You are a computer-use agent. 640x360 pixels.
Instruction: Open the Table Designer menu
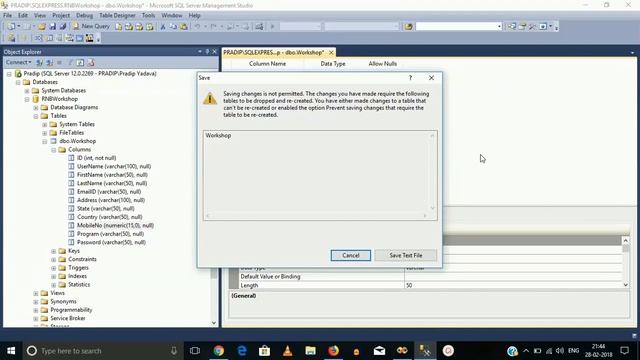click(x=117, y=15)
